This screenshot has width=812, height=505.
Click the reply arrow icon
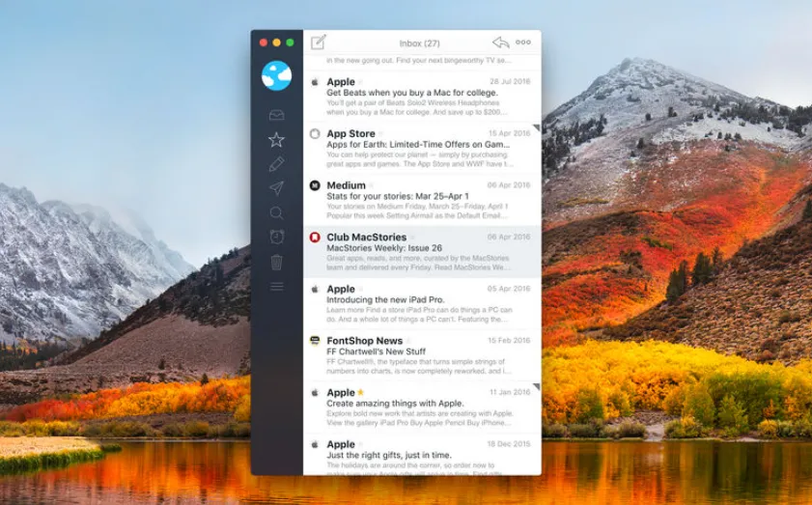tap(500, 42)
